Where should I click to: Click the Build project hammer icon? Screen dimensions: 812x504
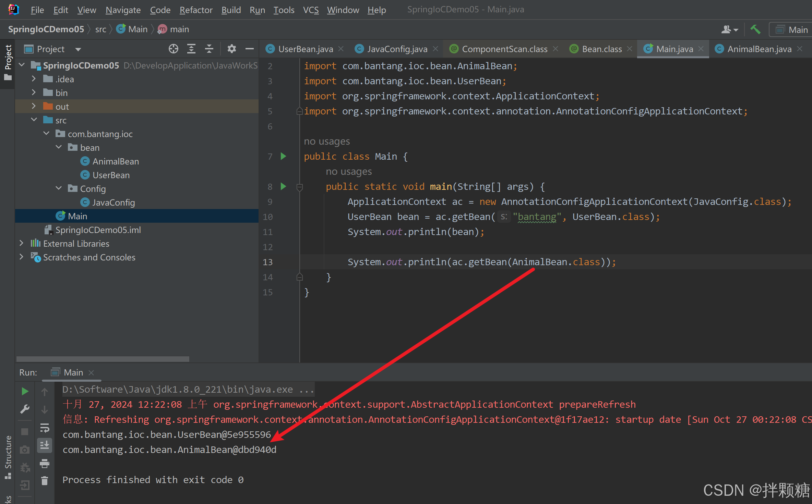(x=755, y=29)
